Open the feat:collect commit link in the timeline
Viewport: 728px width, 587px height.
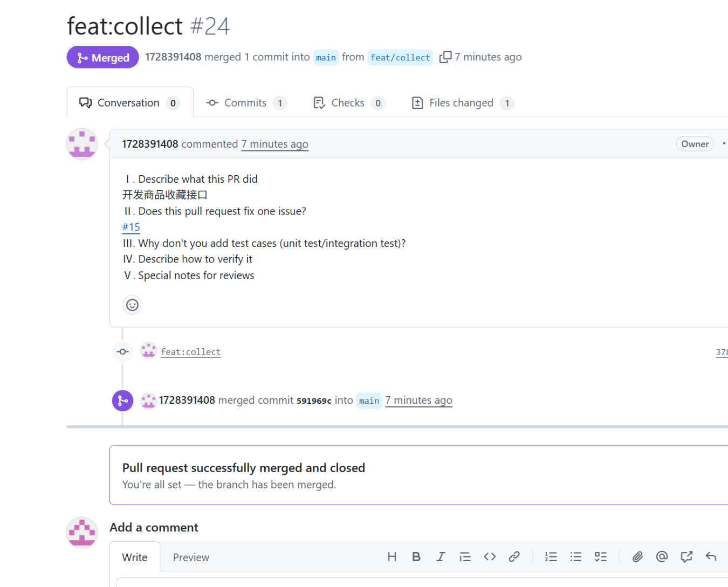click(x=191, y=352)
